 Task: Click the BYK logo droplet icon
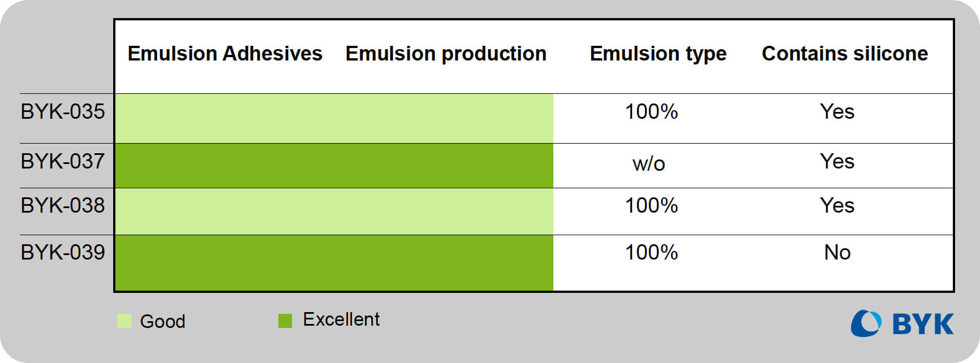866,323
